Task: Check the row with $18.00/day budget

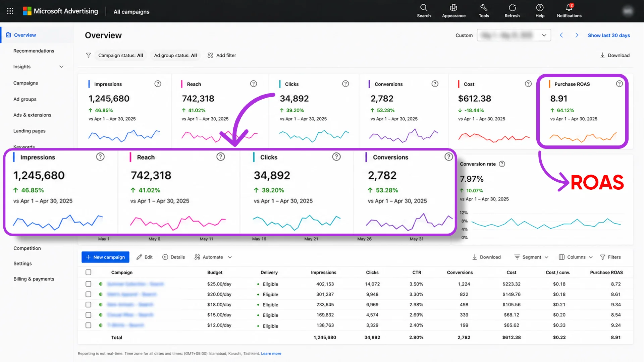Action: click(88, 305)
